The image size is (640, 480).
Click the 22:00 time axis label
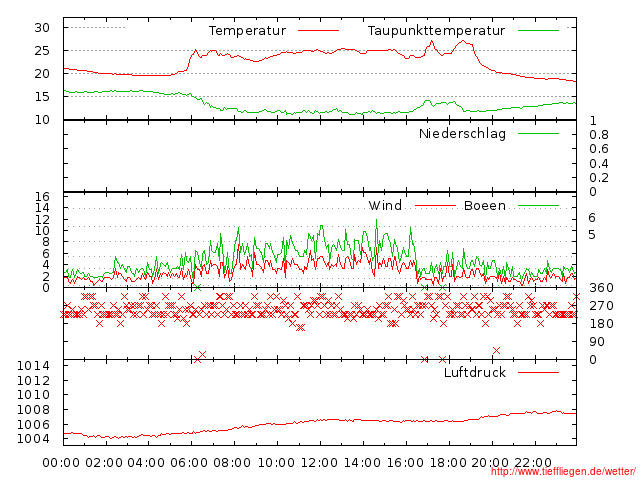533,463
